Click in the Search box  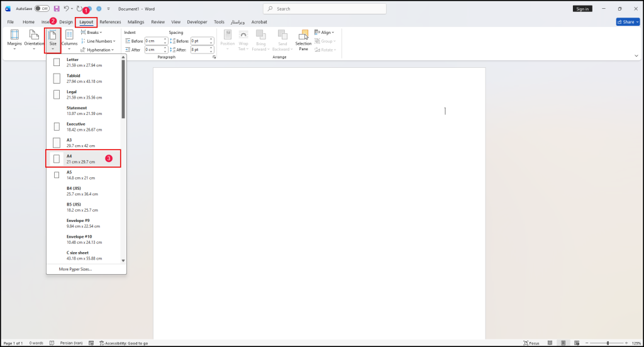[x=325, y=9]
